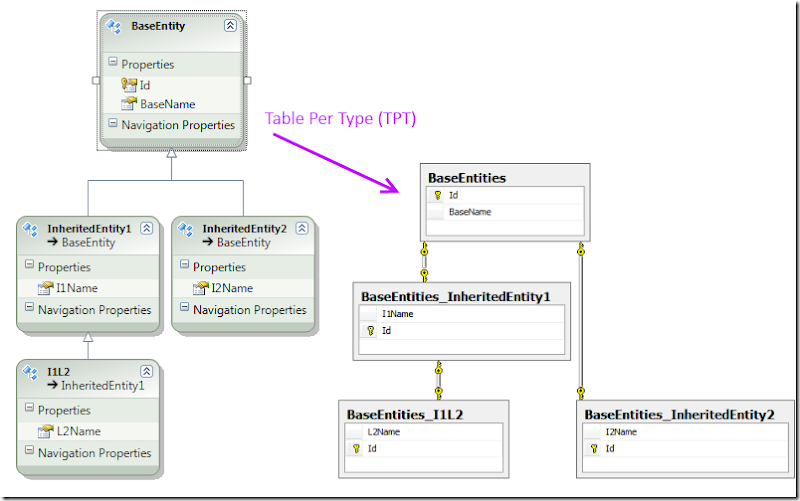The width and height of the screenshot is (800, 501).
Task: Click the InheritedEntity1 entity header icon
Action: pyautogui.click(x=31, y=229)
